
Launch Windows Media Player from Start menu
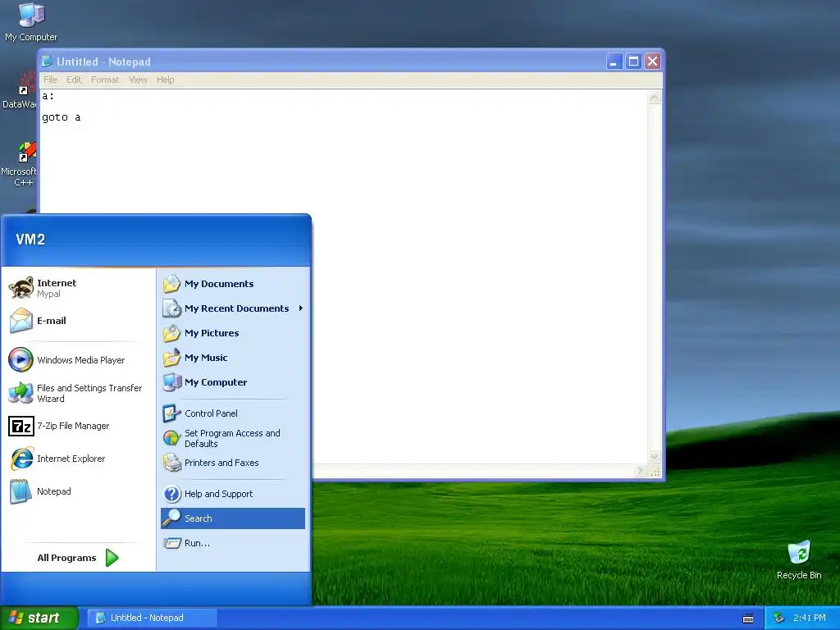(x=78, y=360)
